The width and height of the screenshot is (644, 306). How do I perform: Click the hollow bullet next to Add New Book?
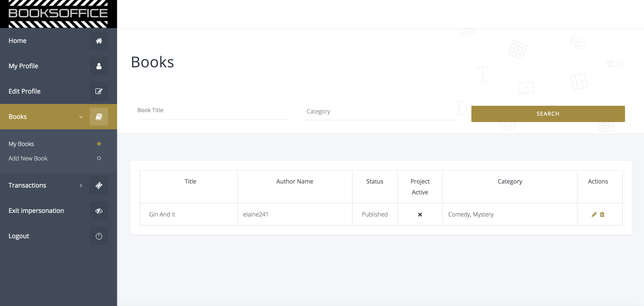99,158
